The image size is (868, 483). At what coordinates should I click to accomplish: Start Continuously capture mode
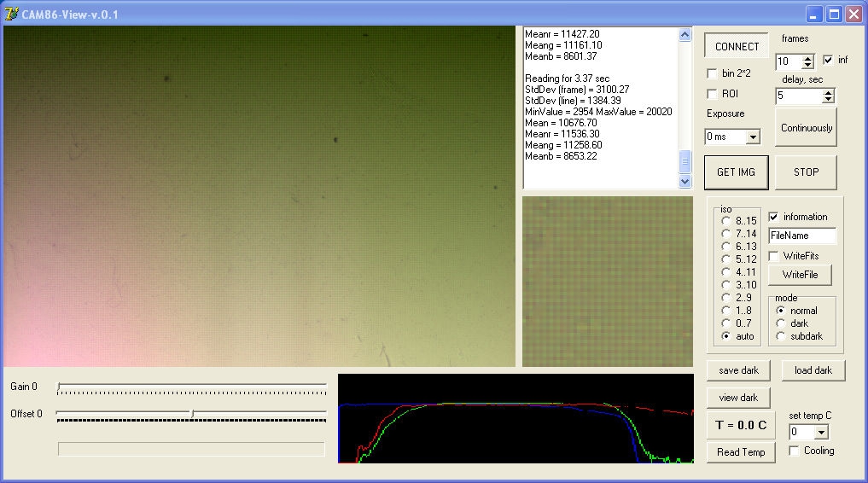pos(806,128)
